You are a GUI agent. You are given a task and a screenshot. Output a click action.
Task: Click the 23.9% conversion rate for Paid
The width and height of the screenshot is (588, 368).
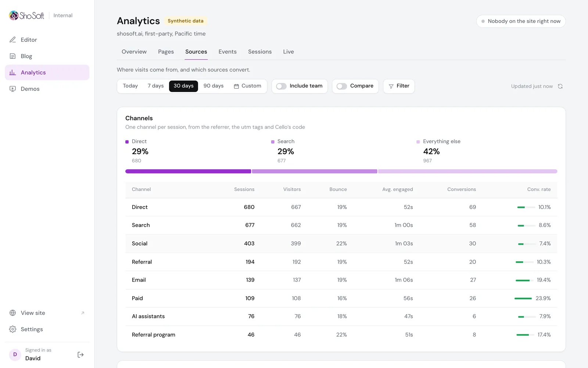tap(543, 298)
